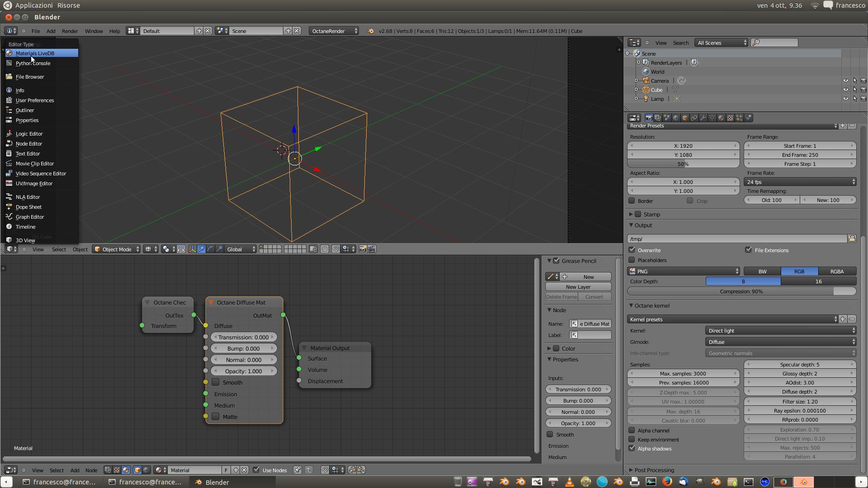
Task: Enable the Smooth checkbox on Octane Diffuse node
Action: pos(216,382)
